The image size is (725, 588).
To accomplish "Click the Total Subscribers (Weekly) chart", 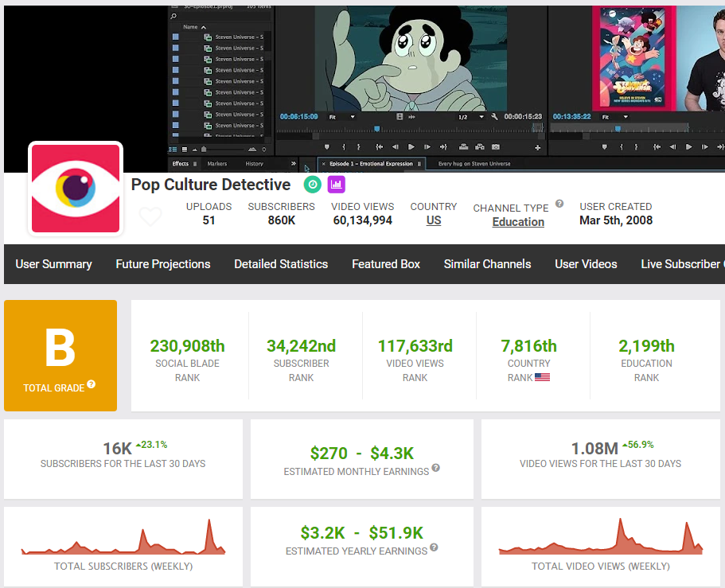I will click(123, 537).
